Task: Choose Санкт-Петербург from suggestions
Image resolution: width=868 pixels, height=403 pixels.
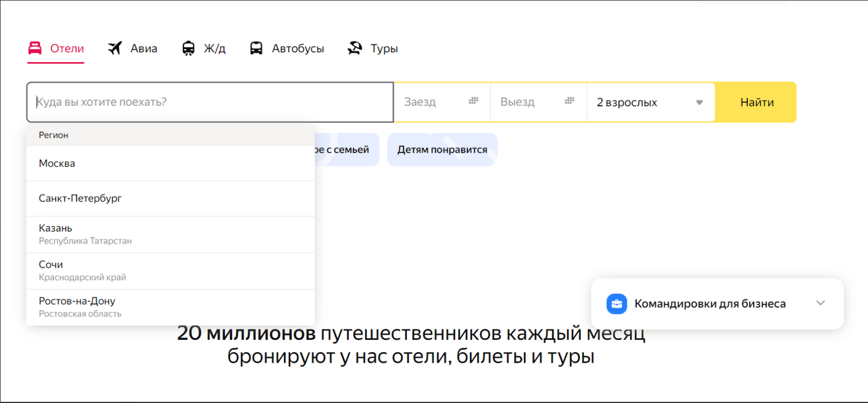Action: [x=170, y=199]
